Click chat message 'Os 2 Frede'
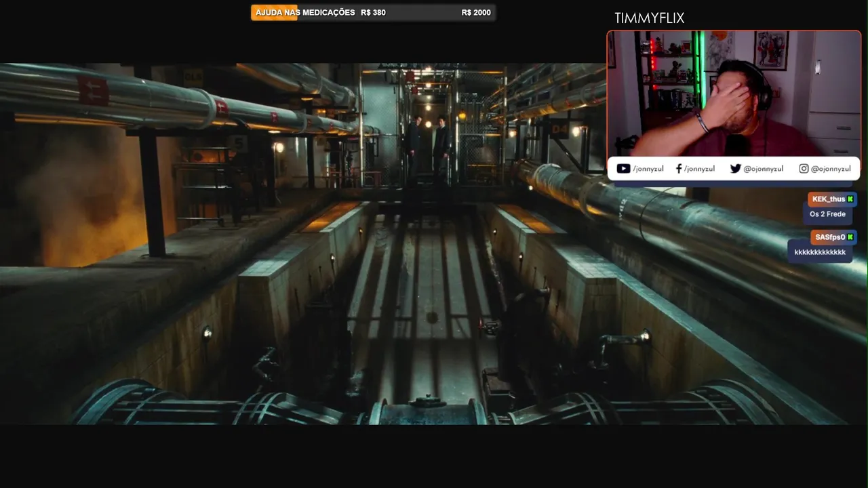 pyautogui.click(x=827, y=214)
